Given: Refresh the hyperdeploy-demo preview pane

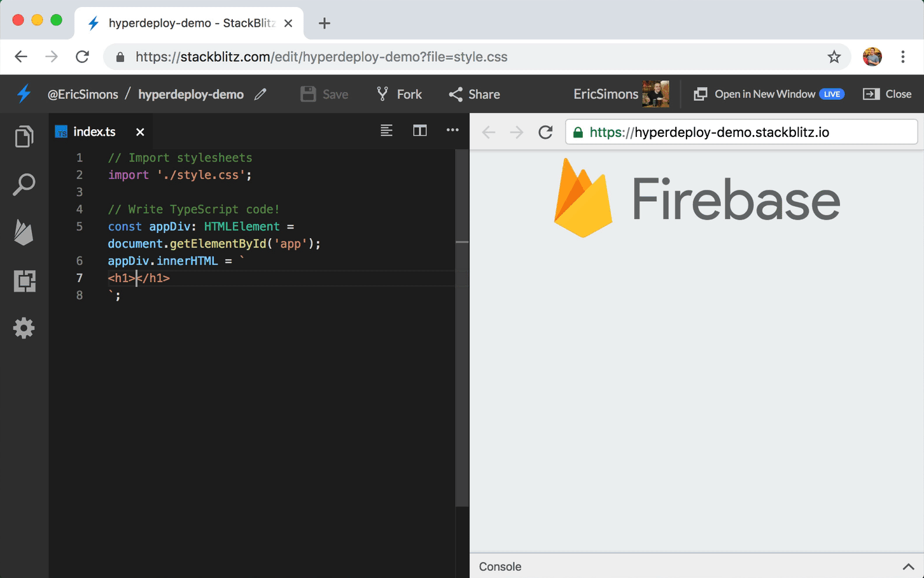Looking at the screenshot, I should point(545,132).
